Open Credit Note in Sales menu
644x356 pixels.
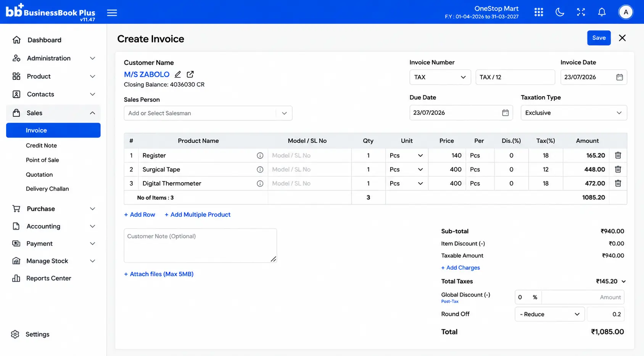pyautogui.click(x=41, y=146)
